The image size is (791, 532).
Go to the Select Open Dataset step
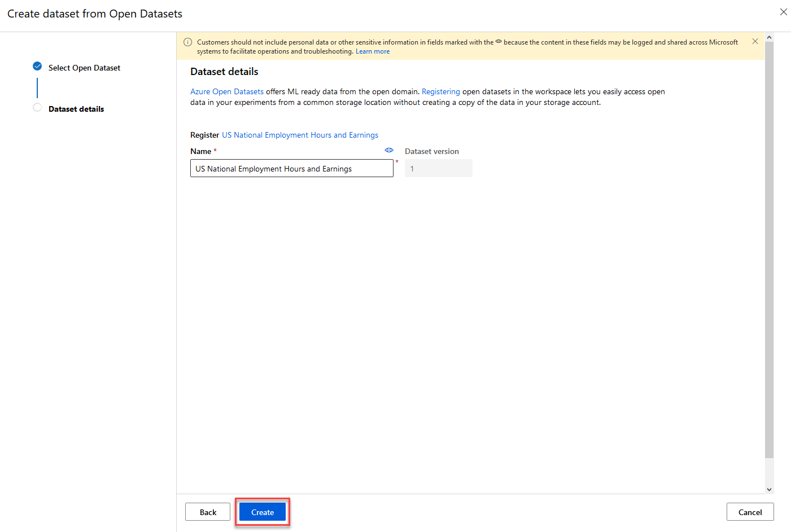pyautogui.click(x=84, y=68)
